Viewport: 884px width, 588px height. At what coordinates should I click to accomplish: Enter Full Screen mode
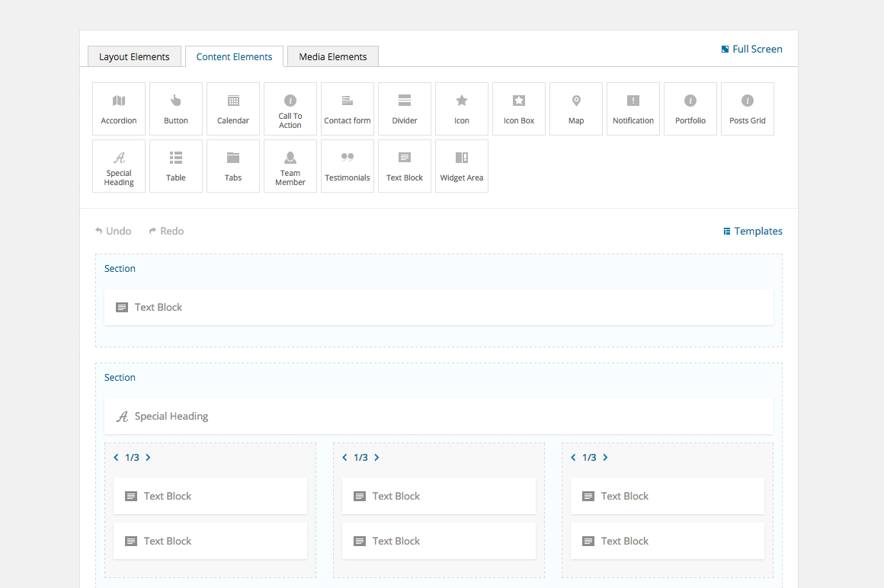coord(751,49)
